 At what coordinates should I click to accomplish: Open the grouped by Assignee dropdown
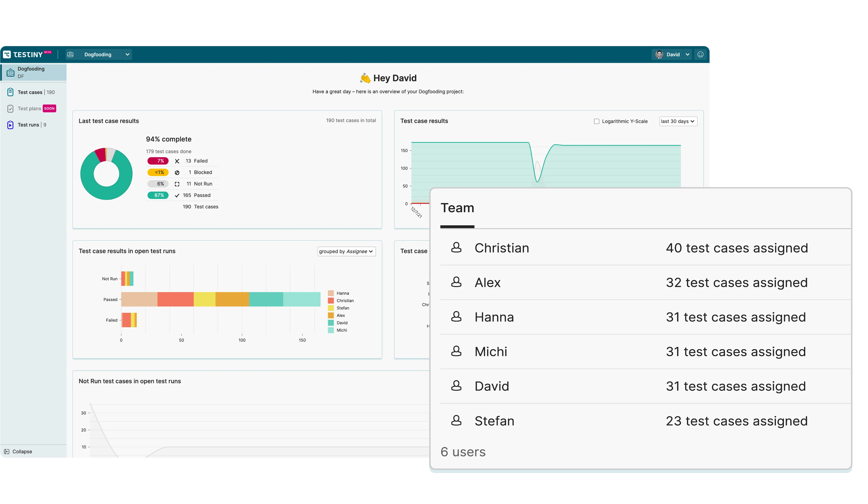346,252
